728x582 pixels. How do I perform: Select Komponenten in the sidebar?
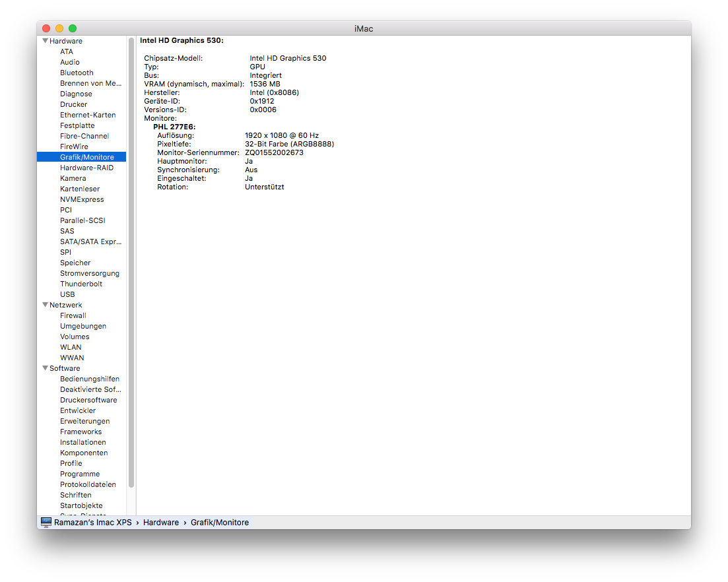click(84, 453)
